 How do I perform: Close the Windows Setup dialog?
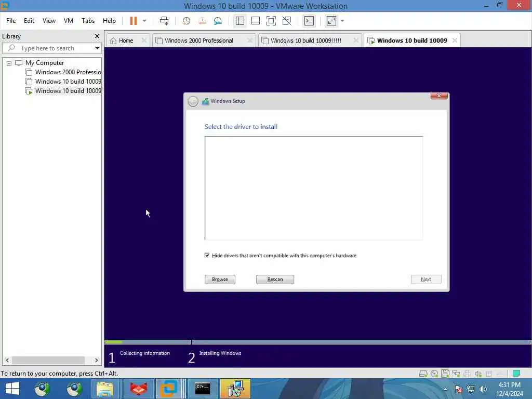coord(439,96)
